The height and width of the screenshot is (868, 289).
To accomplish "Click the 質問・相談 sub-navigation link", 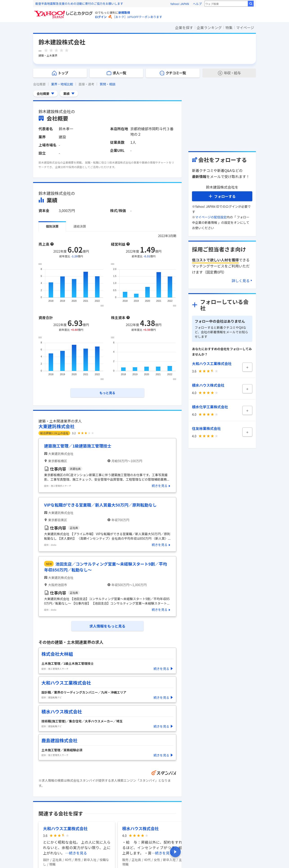I will pyautogui.click(x=107, y=84).
